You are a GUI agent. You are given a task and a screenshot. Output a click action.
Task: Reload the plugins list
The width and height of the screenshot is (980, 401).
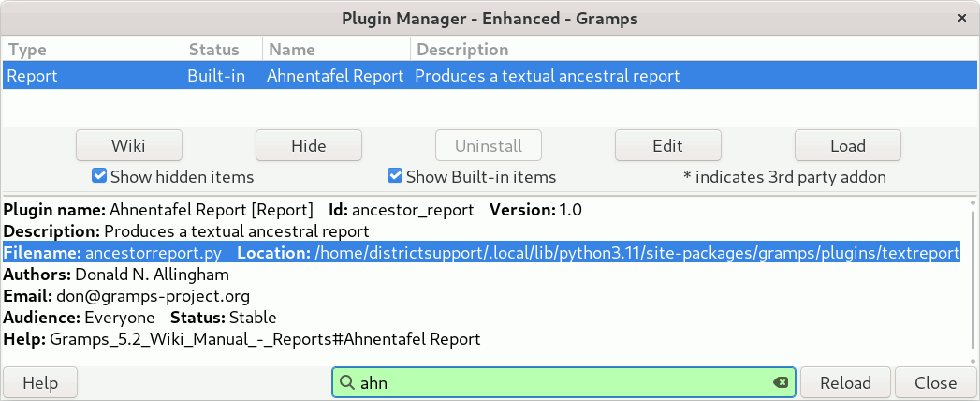point(845,382)
